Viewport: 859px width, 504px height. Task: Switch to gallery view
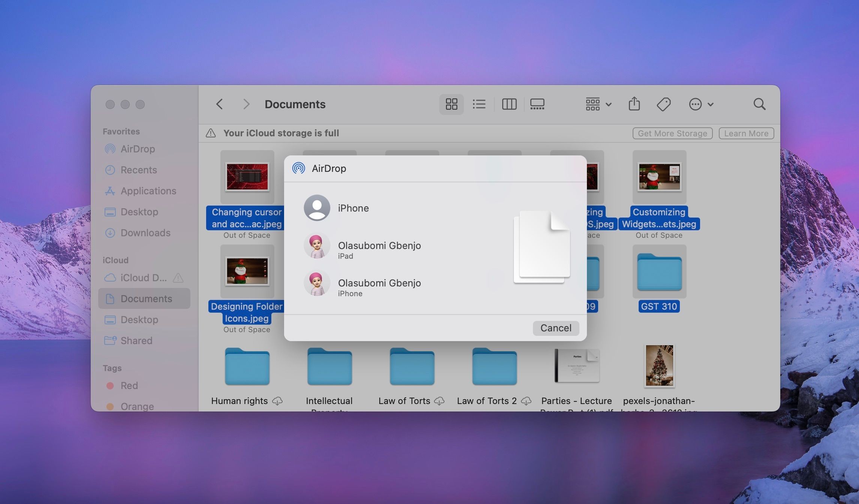coord(537,104)
